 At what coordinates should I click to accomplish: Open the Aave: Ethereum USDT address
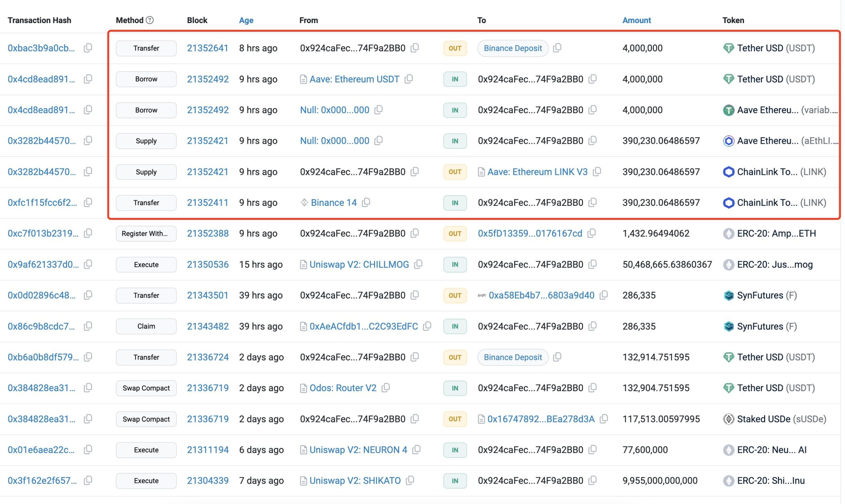(x=354, y=79)
